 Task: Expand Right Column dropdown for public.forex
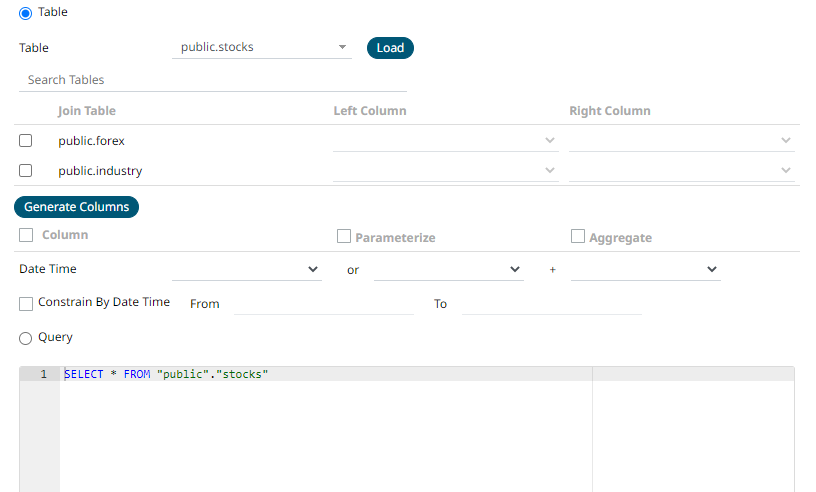click(682, 141)
